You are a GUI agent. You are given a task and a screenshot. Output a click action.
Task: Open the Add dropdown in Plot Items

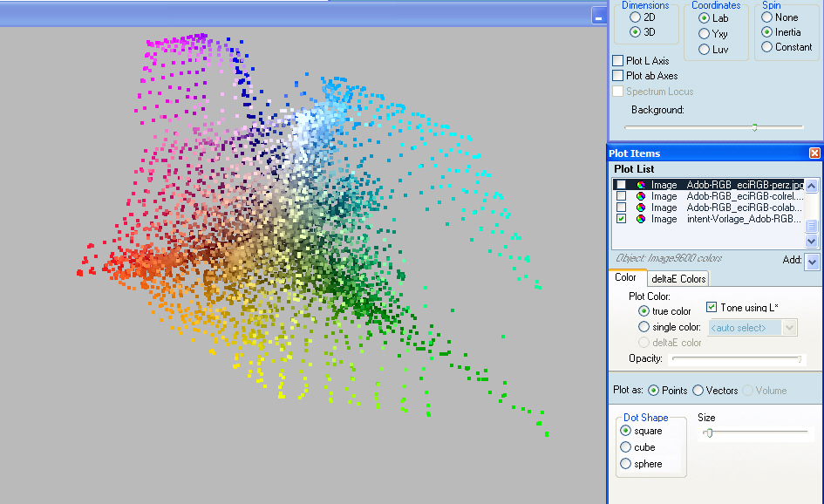point(812,261)
